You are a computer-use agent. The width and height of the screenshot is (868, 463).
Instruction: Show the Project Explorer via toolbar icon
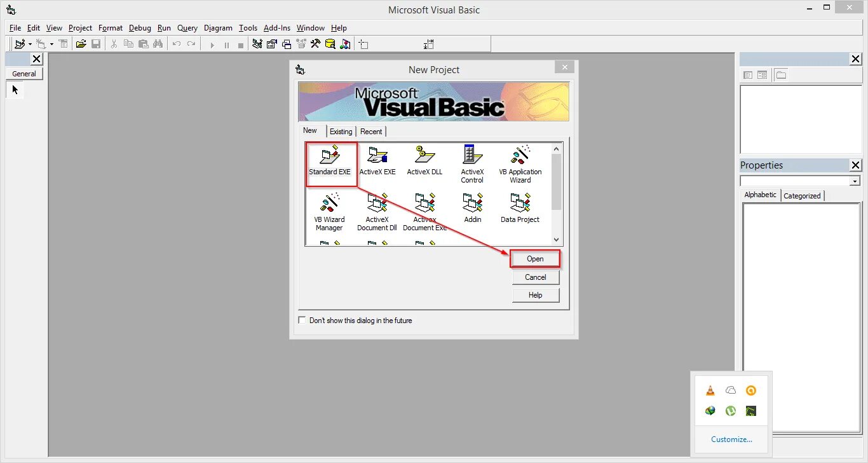[x=257, y=44]
